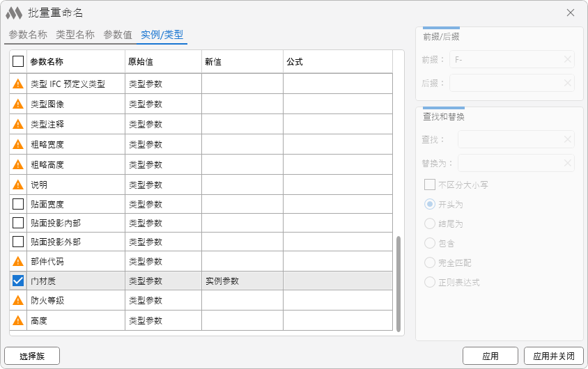Choose 正则表达式 match mode

(430, 283)
